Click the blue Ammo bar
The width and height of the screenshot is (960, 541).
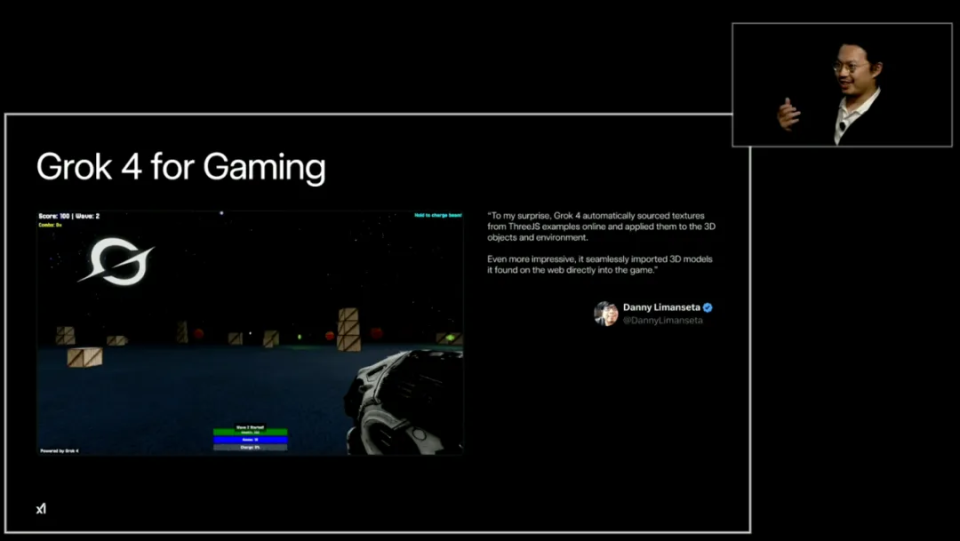point(250,439)
